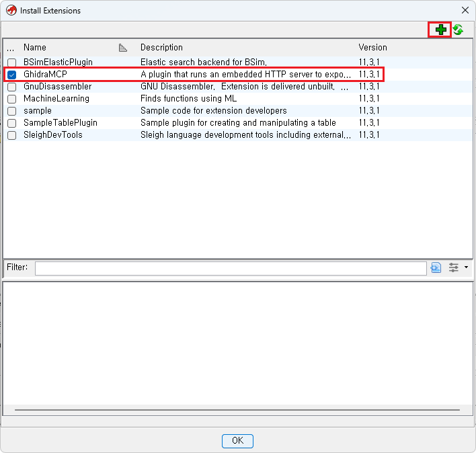The image size is (476, 453).
Task: Click 'Elastic search backend for BSim.' description
Action: [x=204, y=62]
